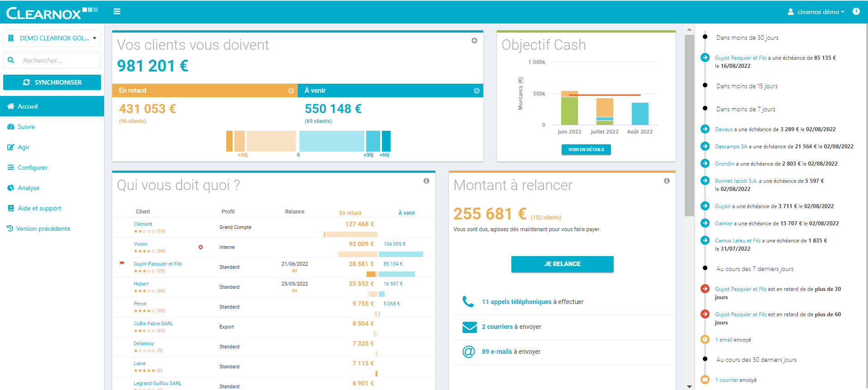Click red arrow icon for plus de 30 jours
The height and width of the screenshot is (390, 868).
click(705, 289)
